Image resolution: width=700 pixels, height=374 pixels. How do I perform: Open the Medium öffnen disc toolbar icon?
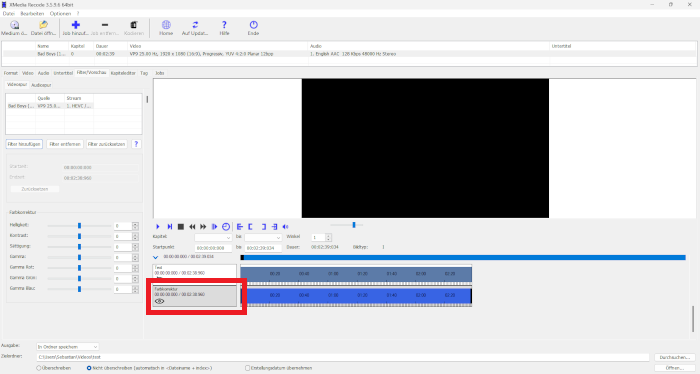pos(14,25)
